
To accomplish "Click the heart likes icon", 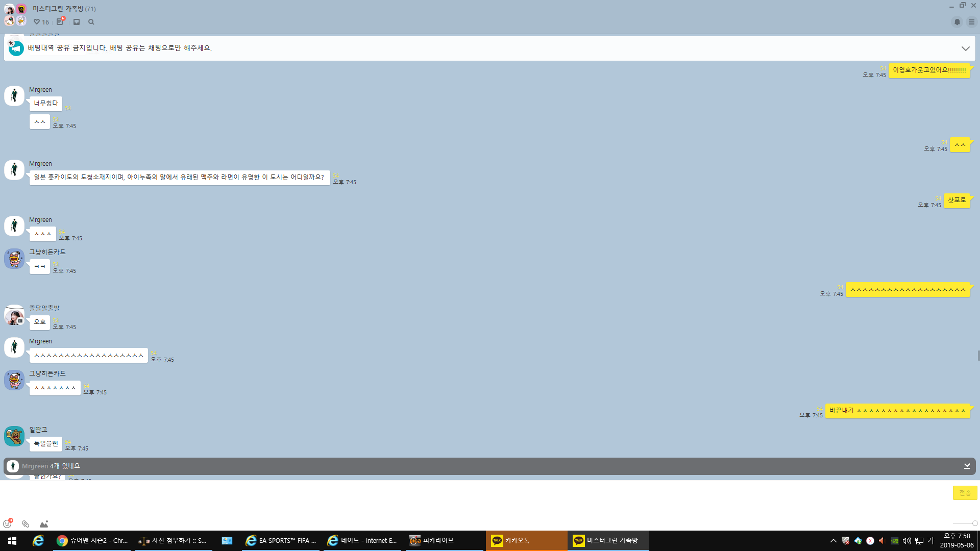I will coord(37,22).
